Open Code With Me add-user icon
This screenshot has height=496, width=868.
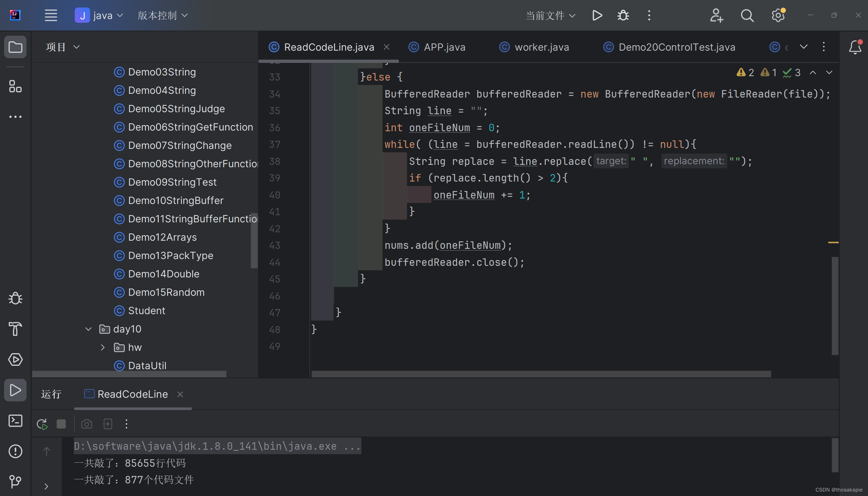716,15
